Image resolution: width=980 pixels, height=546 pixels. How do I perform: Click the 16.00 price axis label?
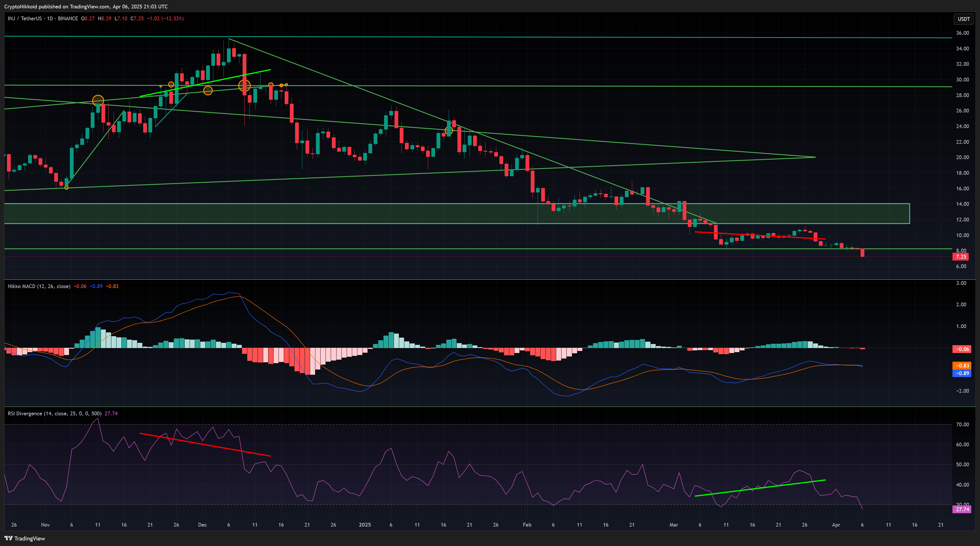coord(963,188)
